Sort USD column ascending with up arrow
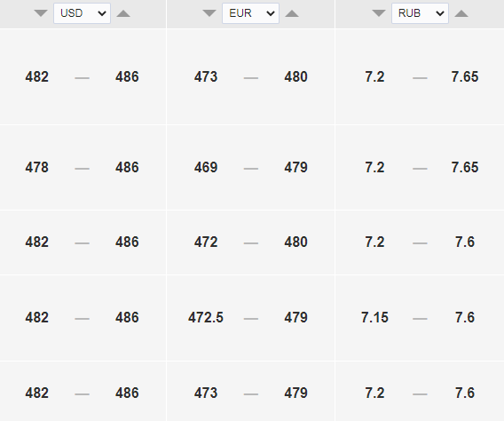Image resolution: width=504 pixels, height=421 pixels. pyautogui.click(x=123, y=13)
